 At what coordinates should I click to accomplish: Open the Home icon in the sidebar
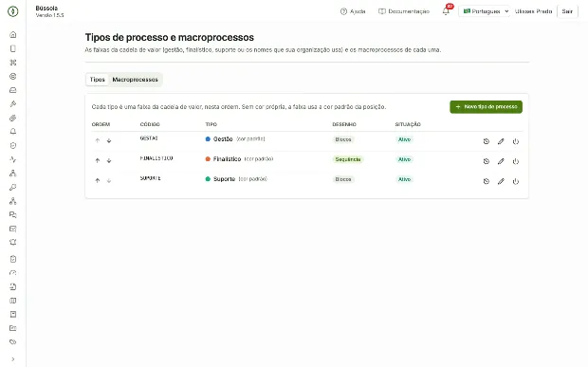[12, 35]
